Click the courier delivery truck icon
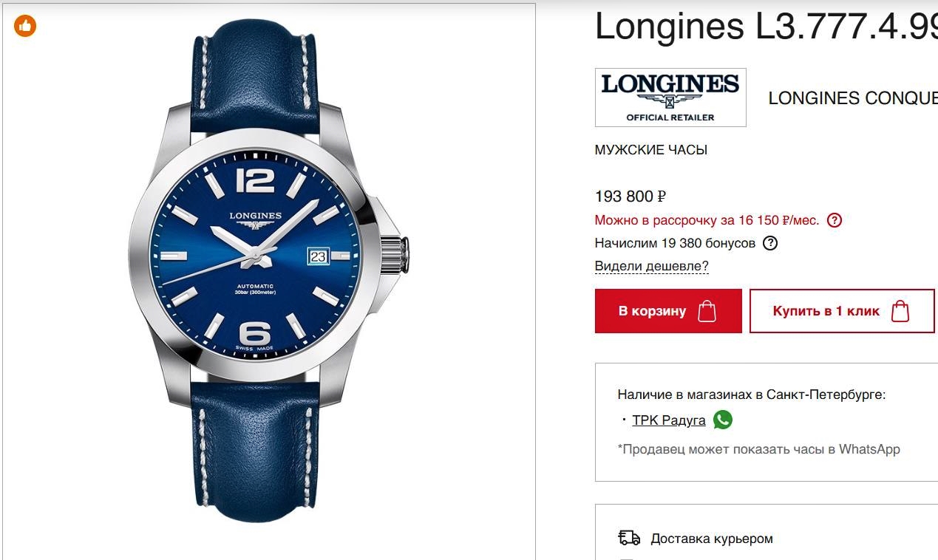The image size is (938, 560). [629, 538]
